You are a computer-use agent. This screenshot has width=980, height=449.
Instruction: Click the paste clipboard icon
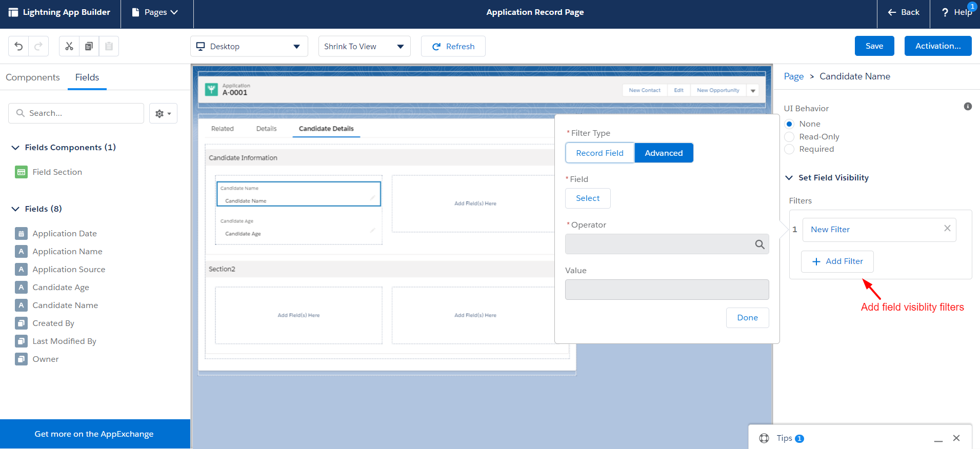(109, 46)
